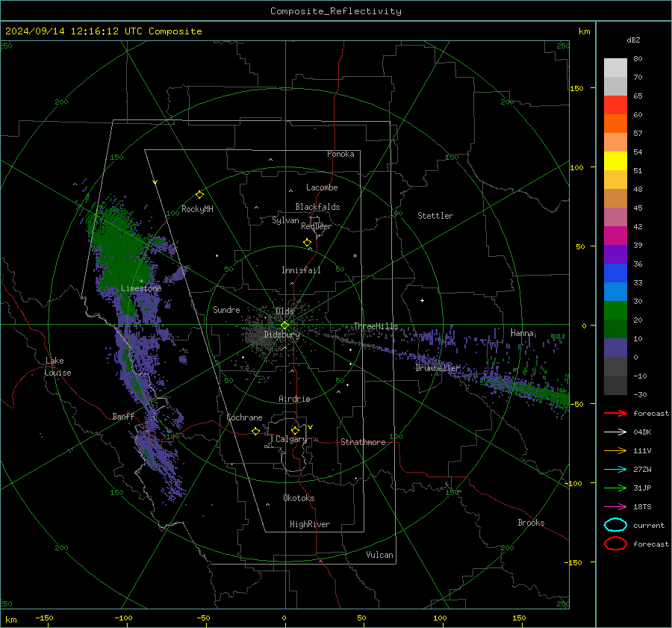This screenshot has height=628, width=672.
Task: Select the bright green 20-30 dBZ swatch
Action: (615, 311)
